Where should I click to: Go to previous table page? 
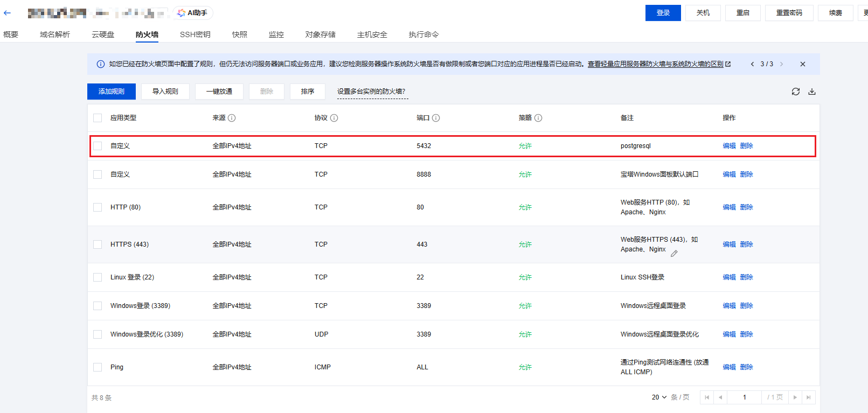click(720, 397)
